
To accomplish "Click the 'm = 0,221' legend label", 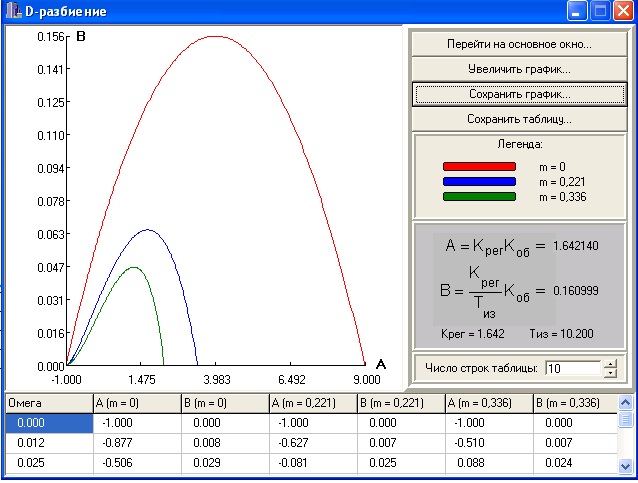I will pyautogui.click(x=562, y=182).
